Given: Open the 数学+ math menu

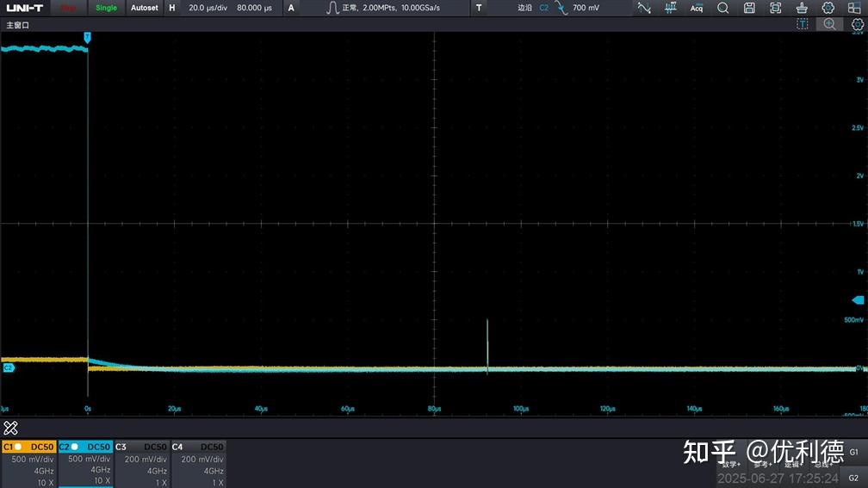Looking at the screenshot, I should click(732, 465).
